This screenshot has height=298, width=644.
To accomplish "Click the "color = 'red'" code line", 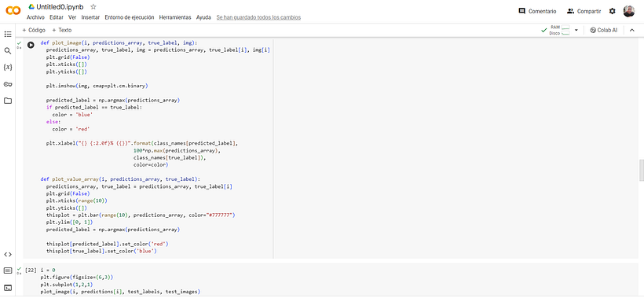I will (x=71, y=129).
